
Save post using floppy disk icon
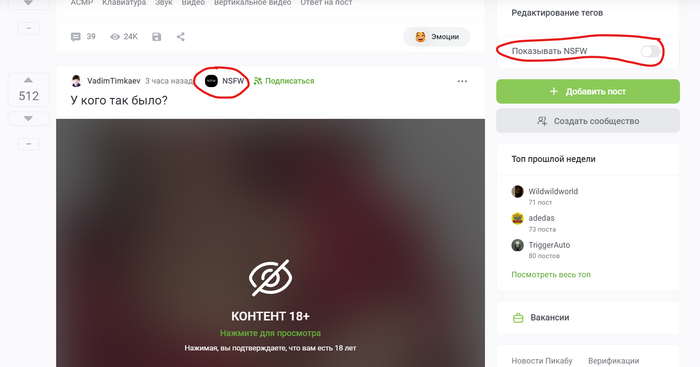pyautogui.click(x=156, y=37)
